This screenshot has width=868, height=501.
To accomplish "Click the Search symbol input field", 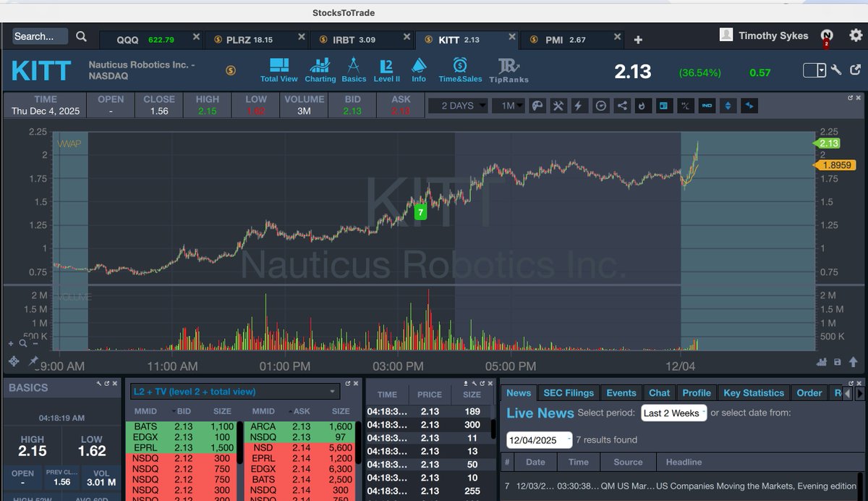I will (40, 36).
